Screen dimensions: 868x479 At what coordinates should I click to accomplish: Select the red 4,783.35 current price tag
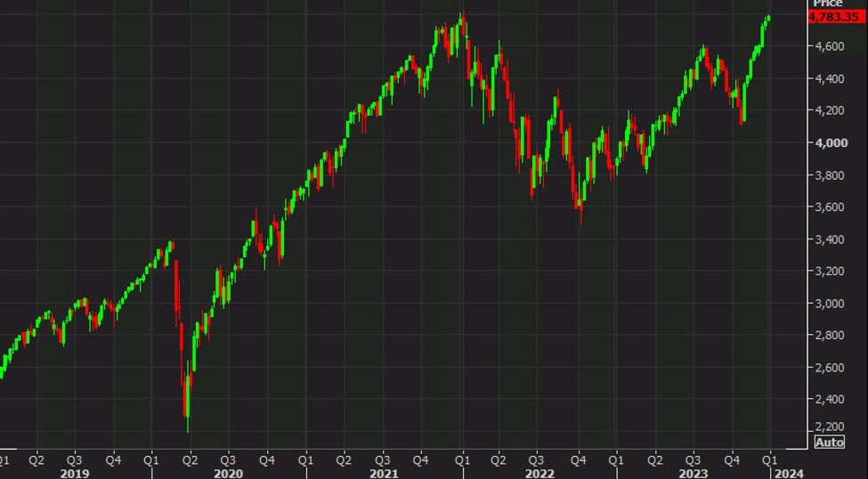[x=837, y=17]
